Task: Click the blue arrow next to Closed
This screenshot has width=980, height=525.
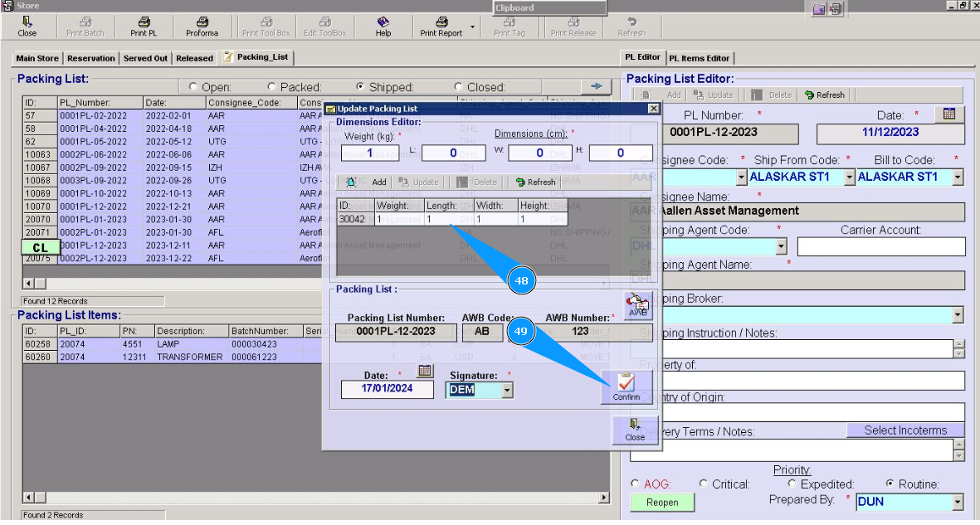Action: coord(597,86)
